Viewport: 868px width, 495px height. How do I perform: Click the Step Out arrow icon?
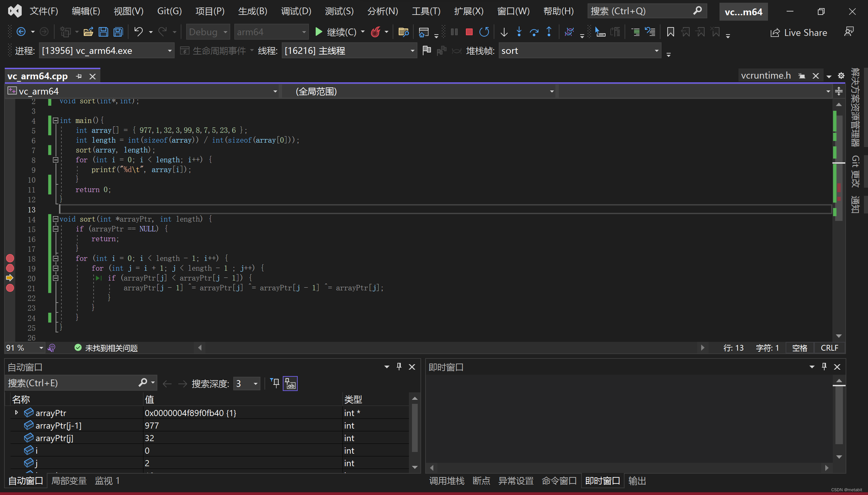(x=549, y=32)
